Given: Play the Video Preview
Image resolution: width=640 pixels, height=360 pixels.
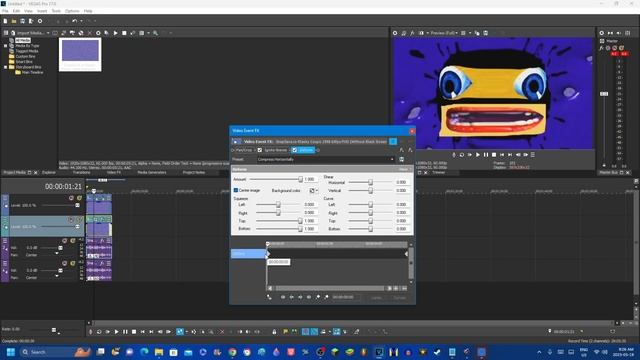Looking at the screenshot, I should click(478, 155).
